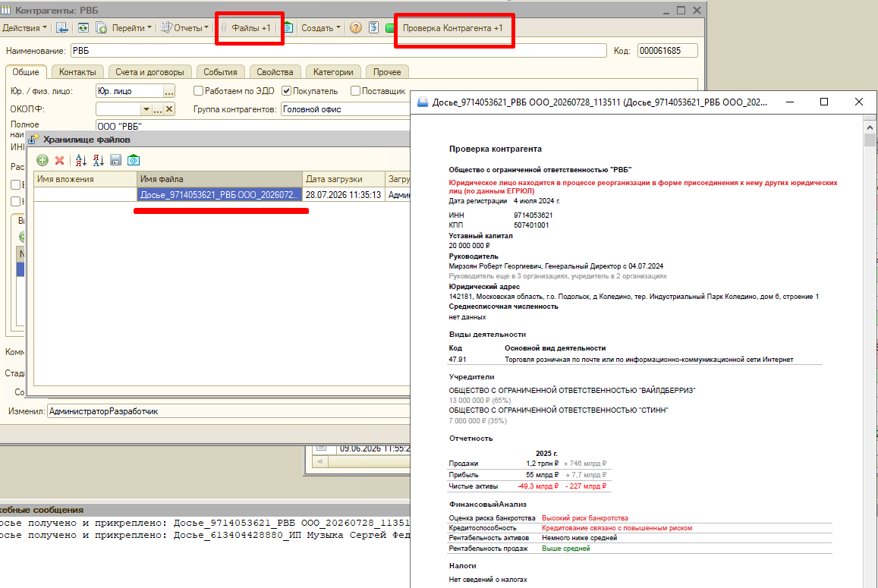Click Высокий риск банкротства text
Screen dimensions: 878x588
pos(584,518)
